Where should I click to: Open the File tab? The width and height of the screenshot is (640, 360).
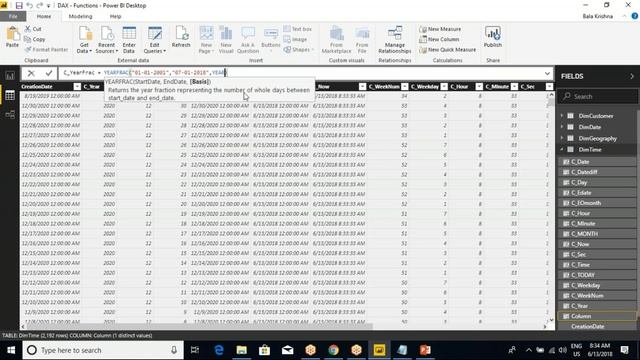13,16
